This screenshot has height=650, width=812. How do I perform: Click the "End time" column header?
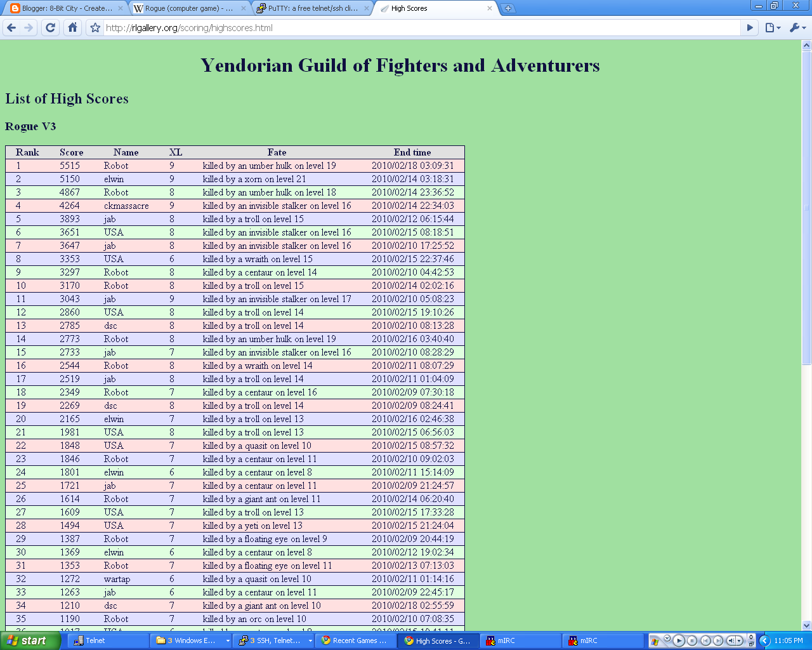412,152
